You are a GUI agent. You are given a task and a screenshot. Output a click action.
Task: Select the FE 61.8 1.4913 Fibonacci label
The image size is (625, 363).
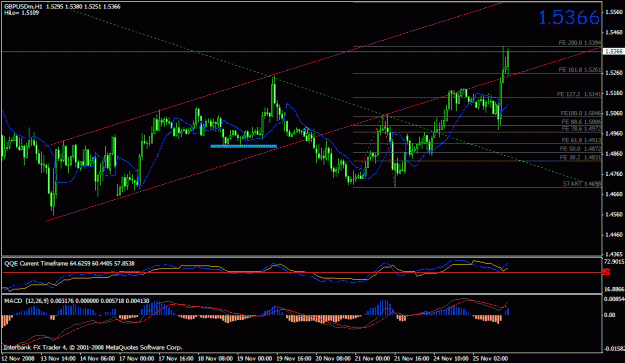[581, 140]
